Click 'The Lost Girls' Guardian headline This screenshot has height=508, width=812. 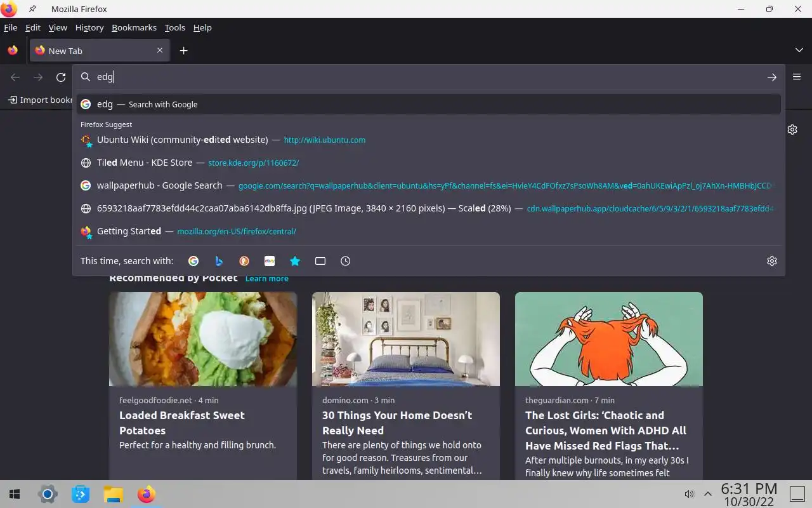point(606,431)
